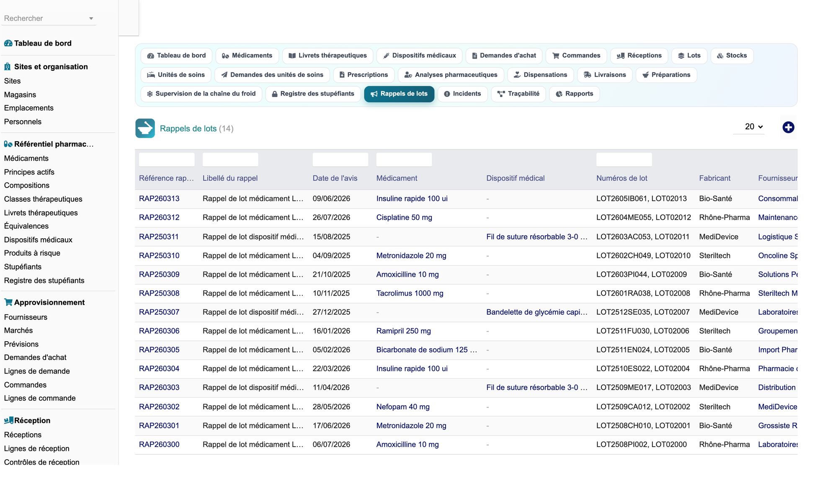
Task: Click the syringe icon on Dispositifs médicaux tab
Action: [386, 56]
